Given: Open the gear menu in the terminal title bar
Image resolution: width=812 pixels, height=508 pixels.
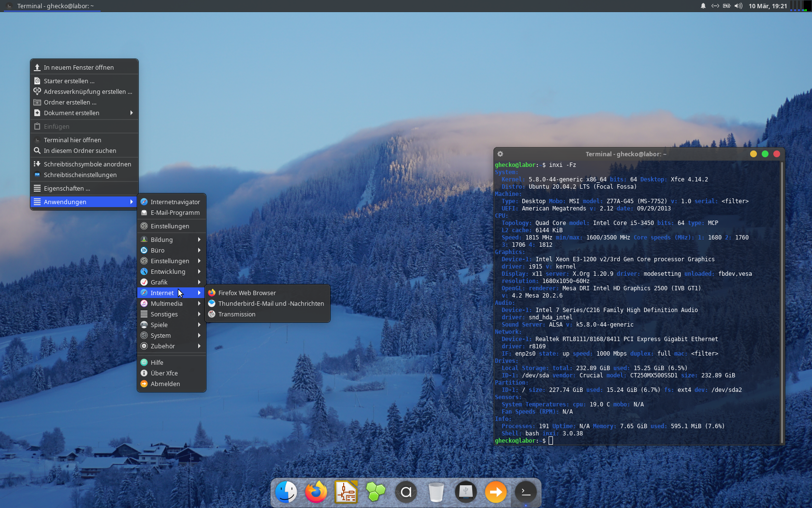Looking at the screenshot, I should coord(500,154).
